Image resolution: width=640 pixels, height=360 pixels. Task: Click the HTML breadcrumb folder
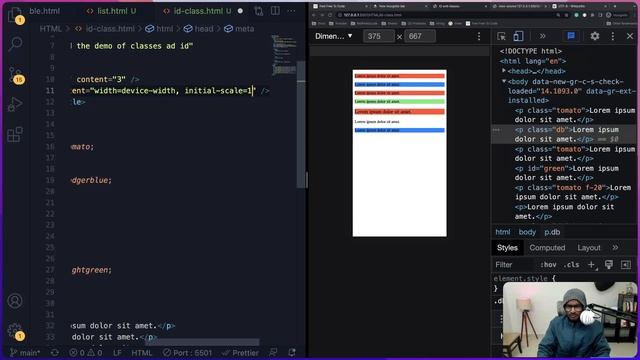click(x=51, y=29)
